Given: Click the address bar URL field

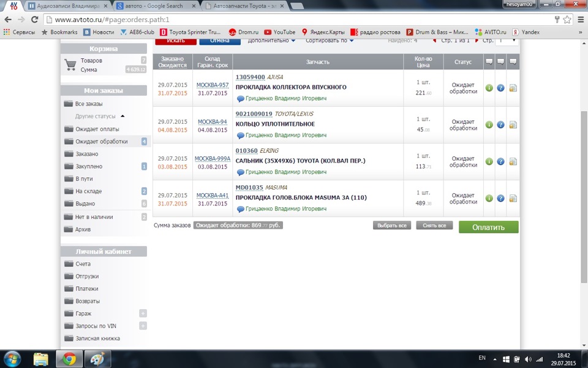Looking at the screenshot, I should point(300,20).
